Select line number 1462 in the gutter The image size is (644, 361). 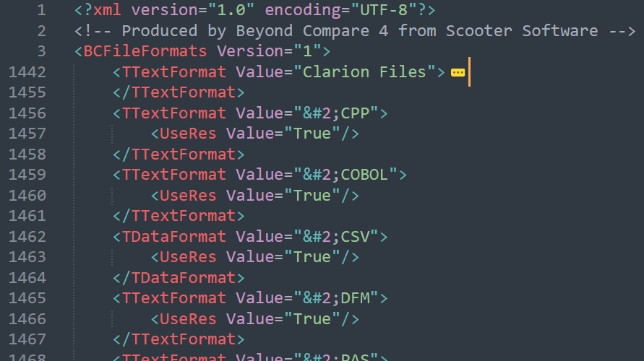(27, 237)
